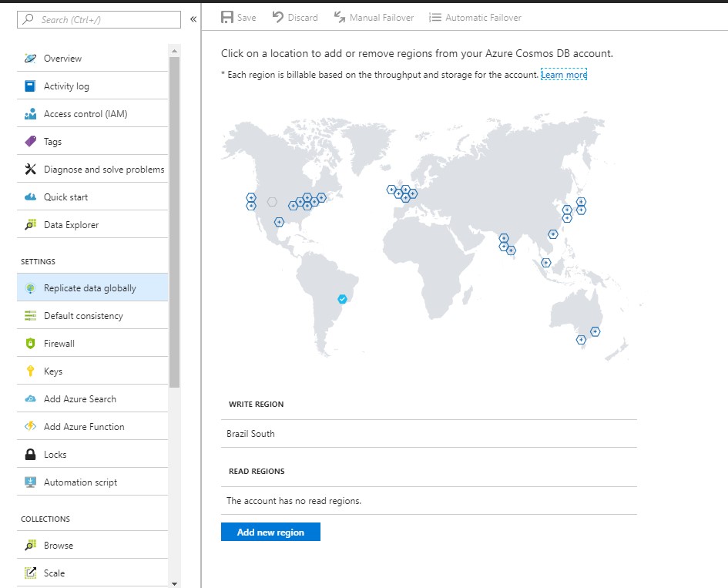The image size is (728, 588).
Task: Click the Add Azure Search cloud icon
Action: pyautogui.click(x=30, y=399)
